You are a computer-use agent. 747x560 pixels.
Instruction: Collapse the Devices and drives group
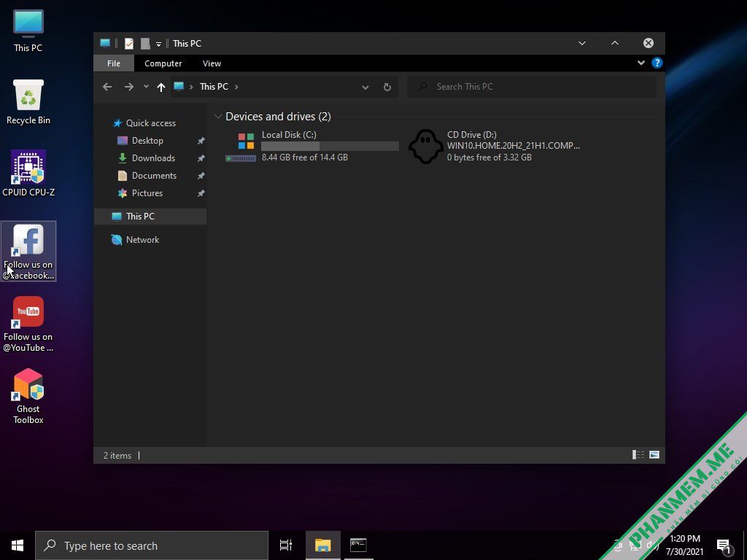tap(218, 117)
